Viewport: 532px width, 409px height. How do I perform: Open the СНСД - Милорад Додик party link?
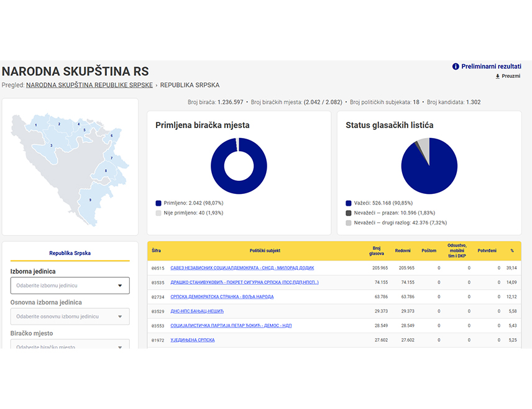click(242, 268)
